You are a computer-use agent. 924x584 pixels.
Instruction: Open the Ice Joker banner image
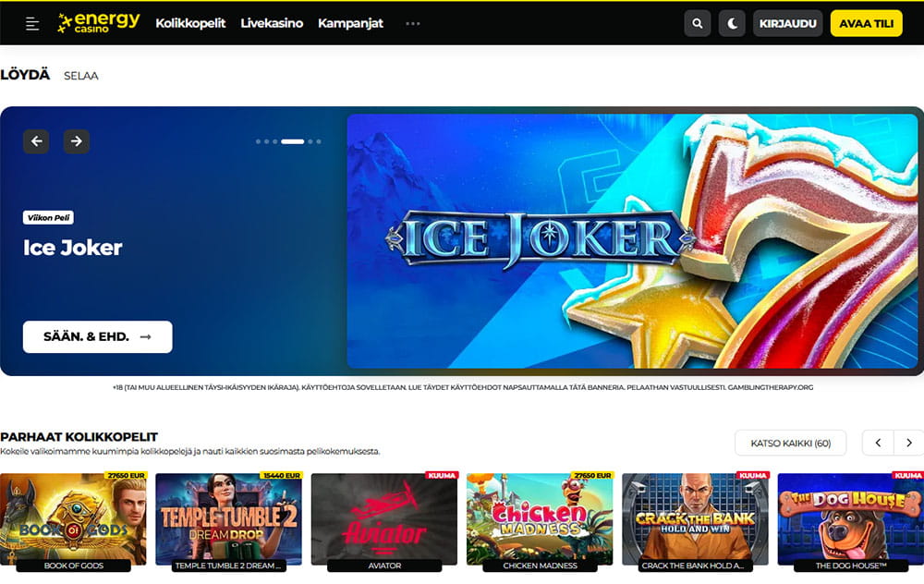coord(632,241)
